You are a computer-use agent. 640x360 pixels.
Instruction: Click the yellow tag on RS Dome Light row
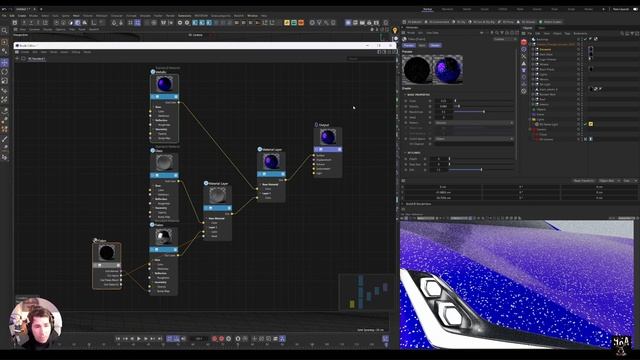point(591,124)
